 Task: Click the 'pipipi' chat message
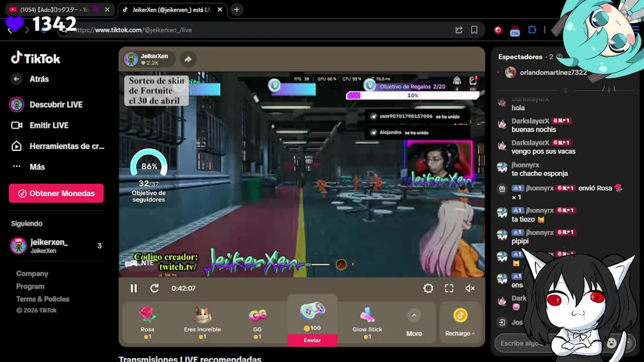pos(520,241)
